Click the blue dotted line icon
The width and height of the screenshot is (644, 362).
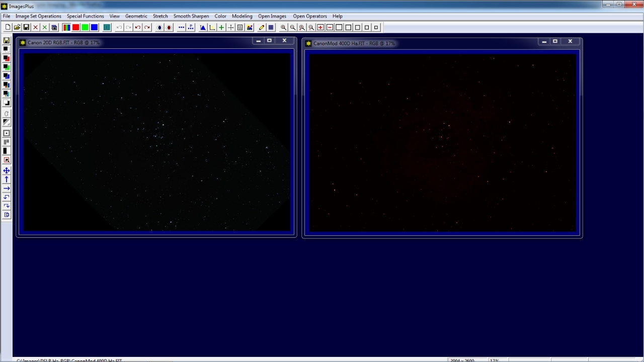pos(182,27)
